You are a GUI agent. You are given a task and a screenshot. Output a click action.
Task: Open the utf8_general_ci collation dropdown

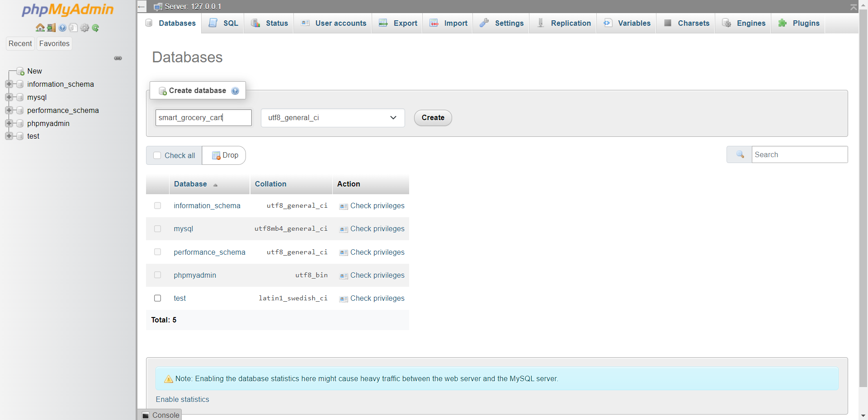[332, 118]
